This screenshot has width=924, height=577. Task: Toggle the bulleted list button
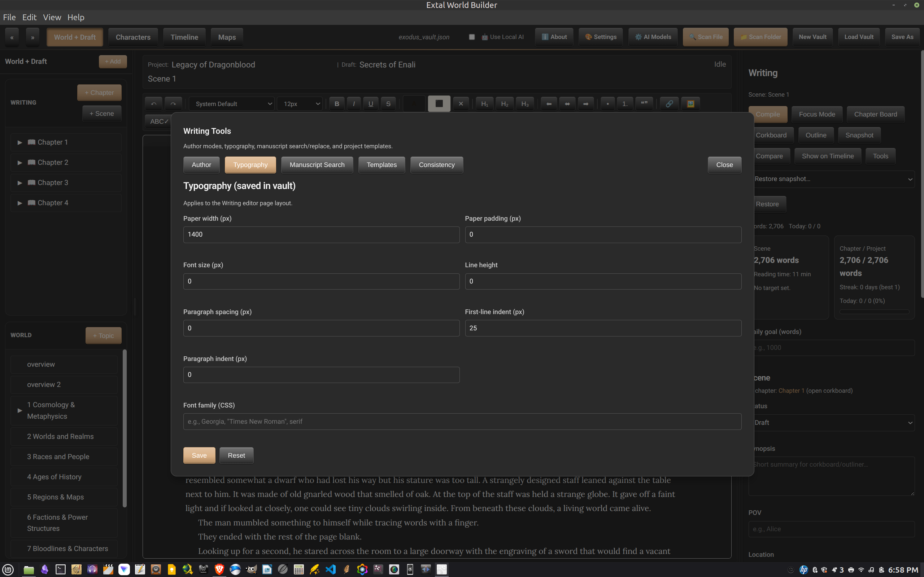tap(607, 104)
